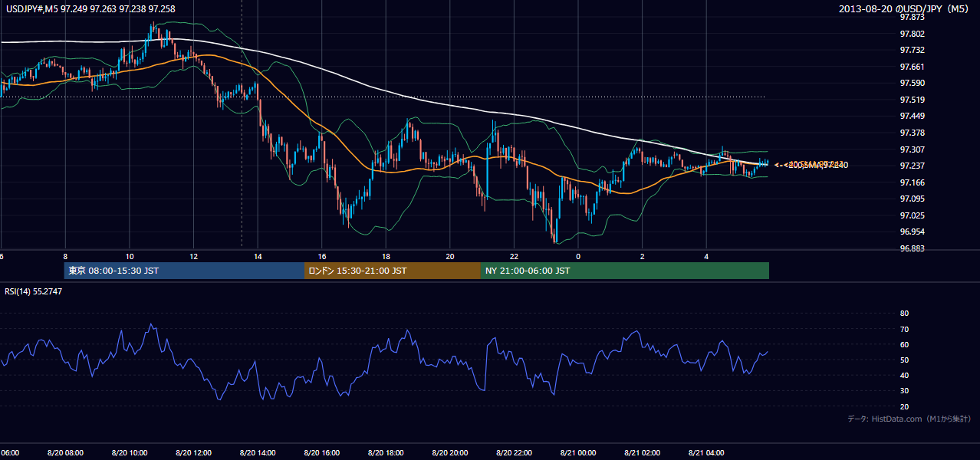Click price axis label 97.519
This screenshot has width=980, height=460.
912,100
